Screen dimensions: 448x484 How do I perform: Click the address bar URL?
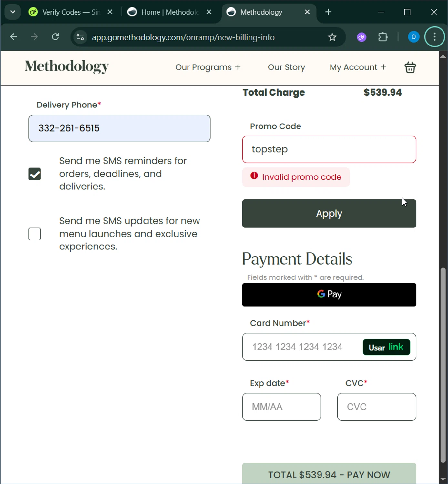(x=183, y=37)
